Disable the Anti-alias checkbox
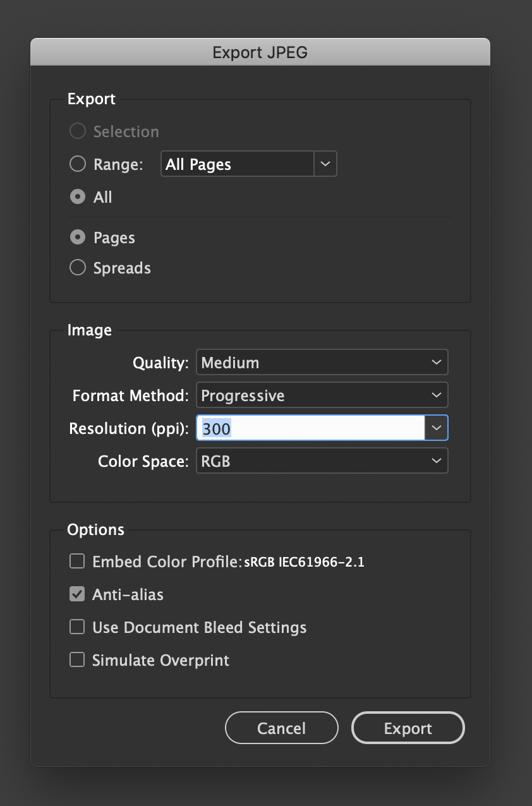Viewport: 532px width, 806px height. coord(76,594)
